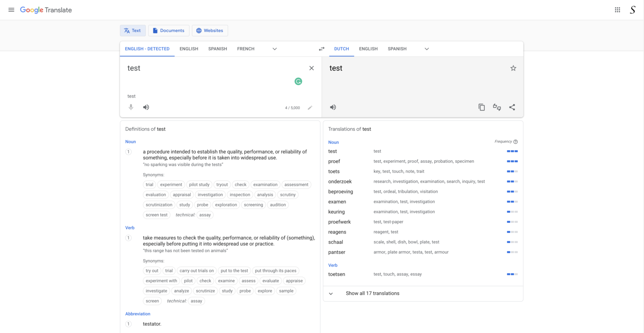Viewport: 644px width, 333px height.
Task: Expand Show all 17 translations
Action: click(x=372, y=293)
